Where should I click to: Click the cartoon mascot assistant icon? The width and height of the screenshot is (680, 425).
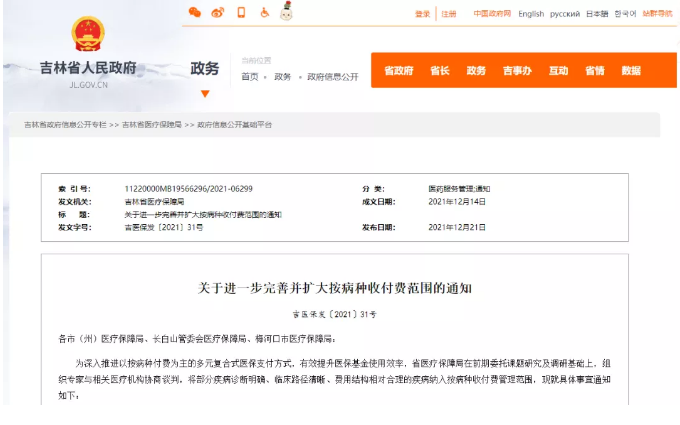click(x=286, y=12)
